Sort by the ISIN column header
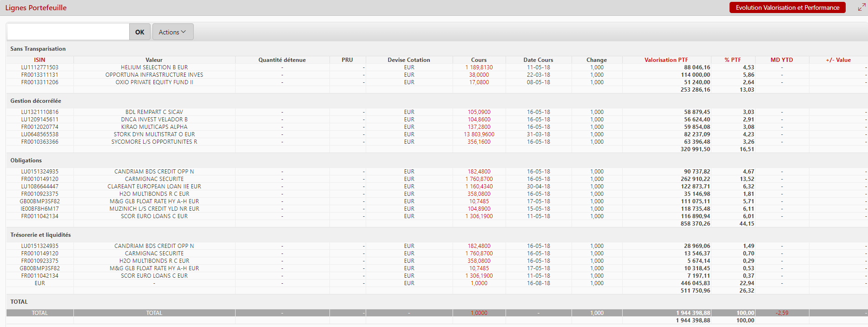Screen dimensions: 868x327 pyautogui.click(x=39, y=60)
